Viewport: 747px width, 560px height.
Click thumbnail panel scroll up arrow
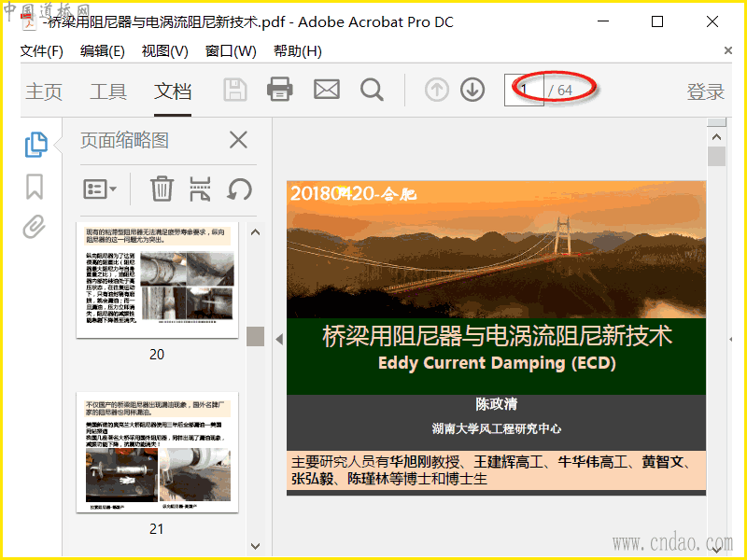(255, 232)
